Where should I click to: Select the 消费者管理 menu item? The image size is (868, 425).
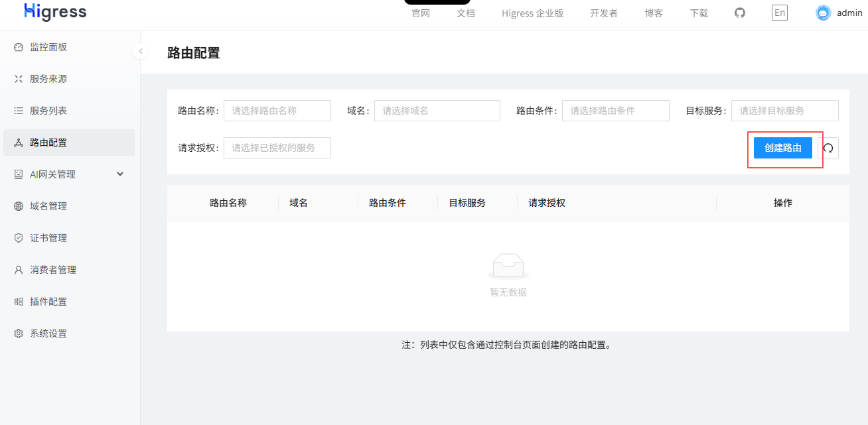69,270
